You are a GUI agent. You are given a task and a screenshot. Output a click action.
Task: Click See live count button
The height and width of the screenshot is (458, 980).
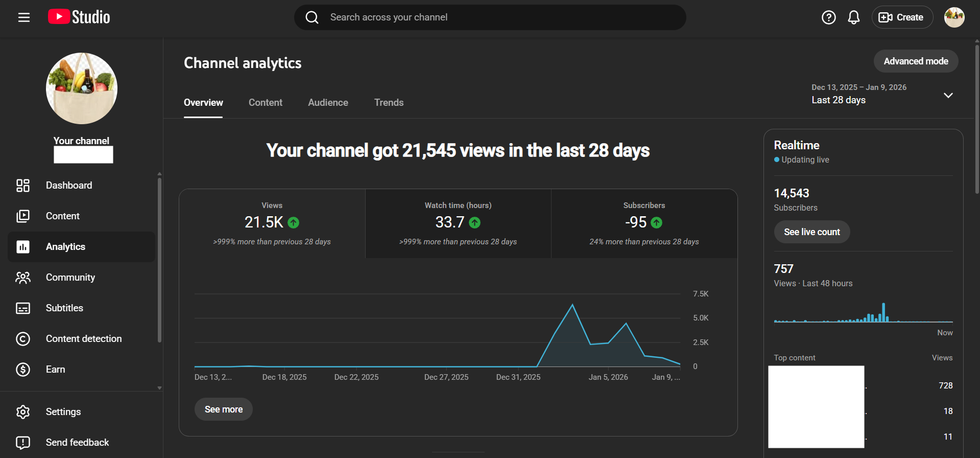pos(811,232)
